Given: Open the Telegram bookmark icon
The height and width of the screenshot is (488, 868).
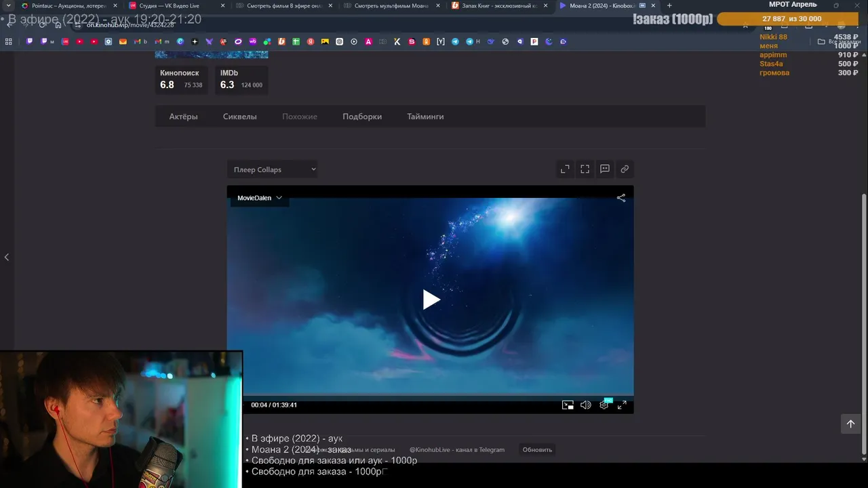Looking at the screenshot, I should tap(455, 41).
